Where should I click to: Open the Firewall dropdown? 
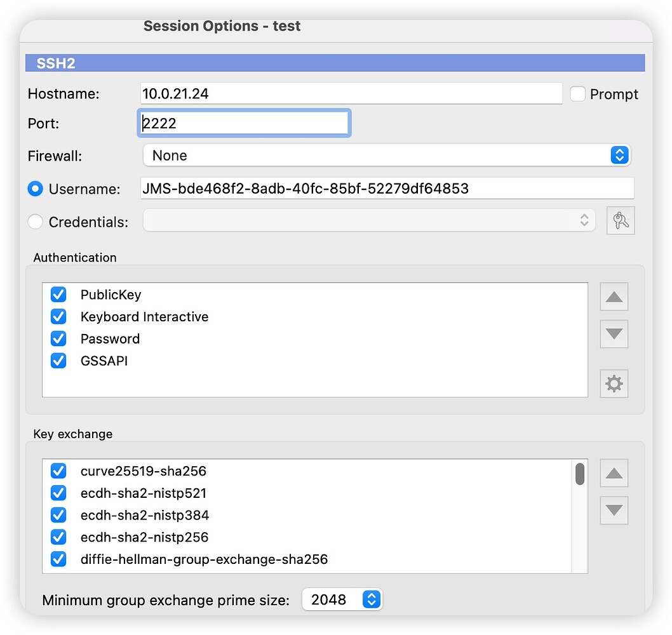click(619, 155)
